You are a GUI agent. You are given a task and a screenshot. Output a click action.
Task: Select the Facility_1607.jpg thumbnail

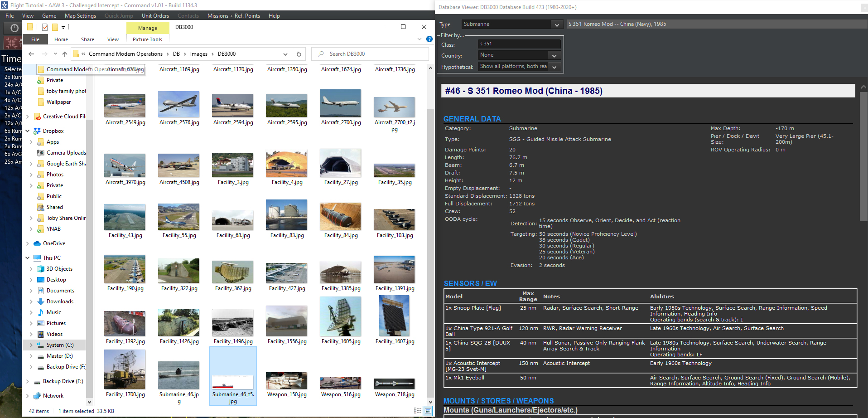(395, 316)
